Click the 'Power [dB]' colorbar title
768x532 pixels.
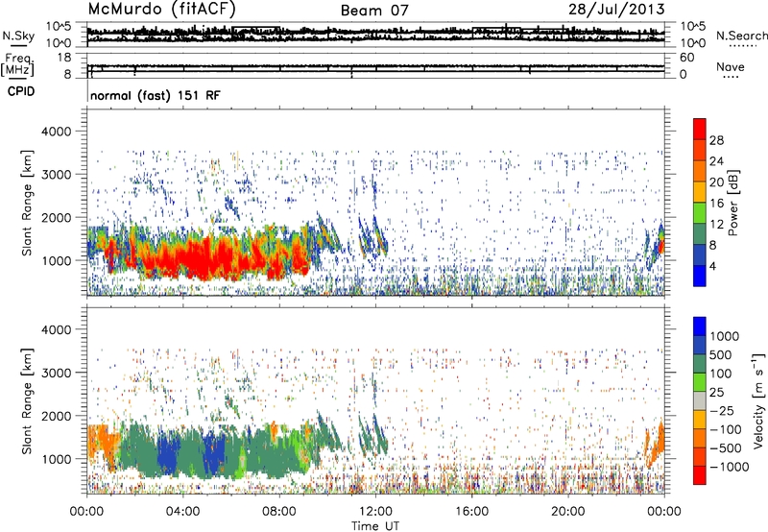[732, 203]
